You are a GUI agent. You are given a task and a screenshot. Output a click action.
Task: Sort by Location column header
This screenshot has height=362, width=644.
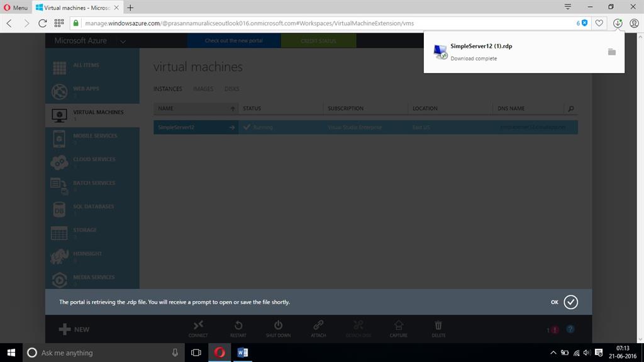coord(450,108)
